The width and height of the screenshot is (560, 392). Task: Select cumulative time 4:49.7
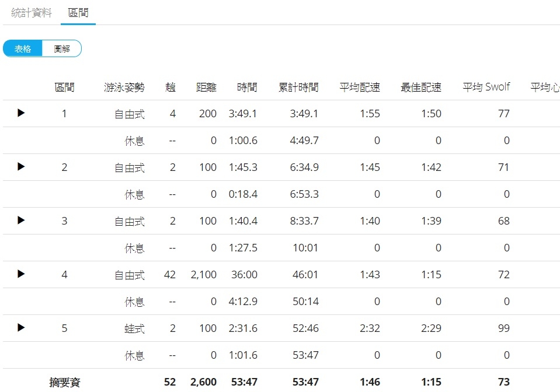tap(304, 141)
